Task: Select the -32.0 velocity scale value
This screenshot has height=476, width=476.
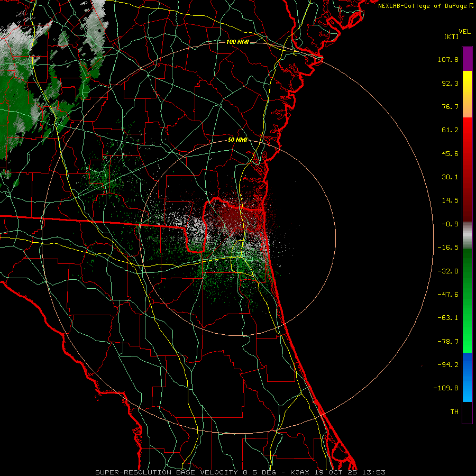Action: 448,271
